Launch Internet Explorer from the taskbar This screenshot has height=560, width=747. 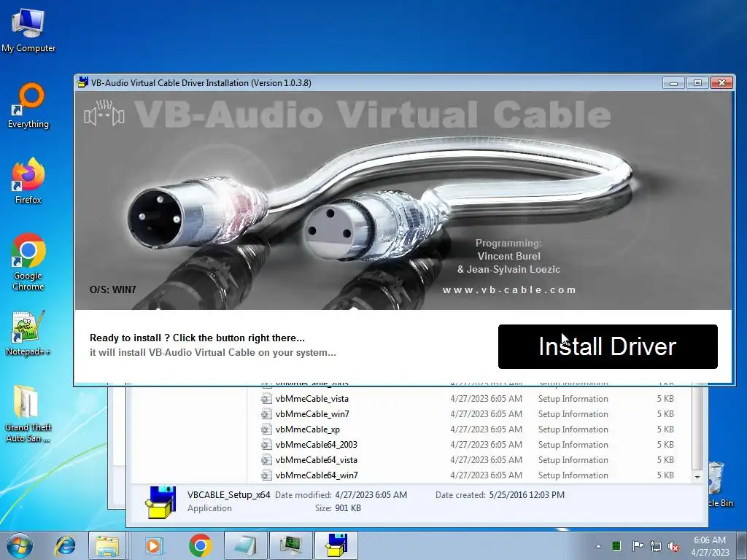(x=65, y=545)
